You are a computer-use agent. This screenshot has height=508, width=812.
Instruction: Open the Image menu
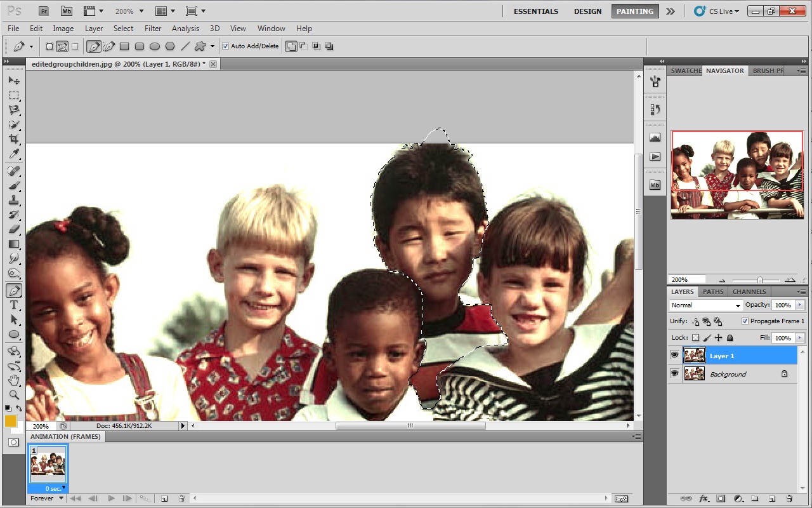(63, 29)
